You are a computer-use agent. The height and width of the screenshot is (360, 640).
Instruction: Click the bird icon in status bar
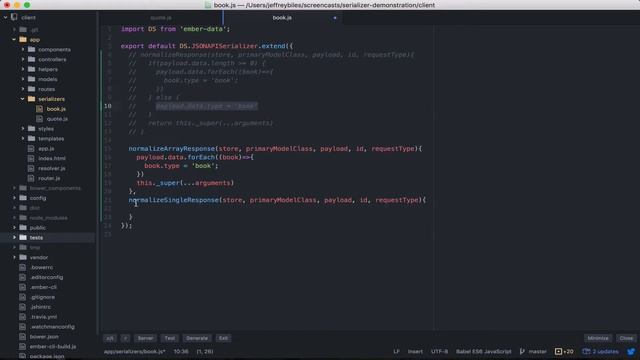[631, 351]
